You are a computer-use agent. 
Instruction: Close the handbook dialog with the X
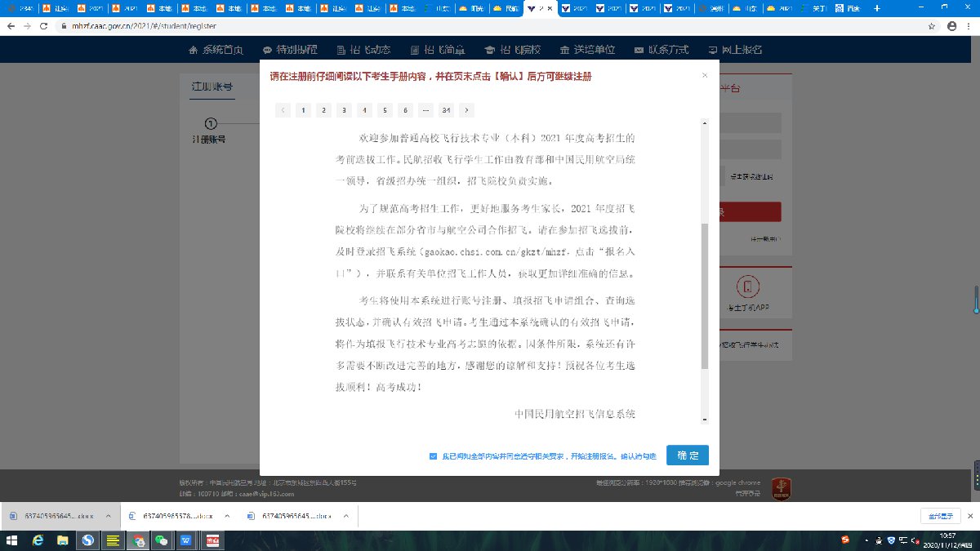tap(705, 76)
